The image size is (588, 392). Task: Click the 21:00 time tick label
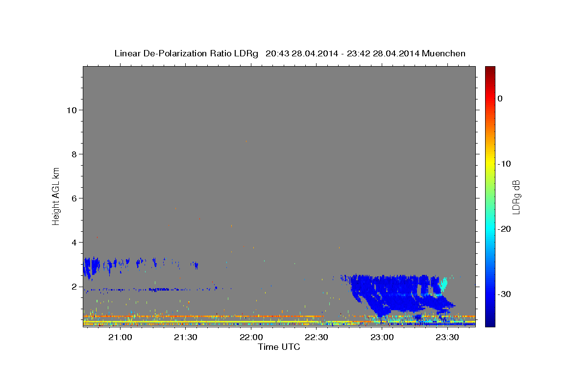point(120,337)
